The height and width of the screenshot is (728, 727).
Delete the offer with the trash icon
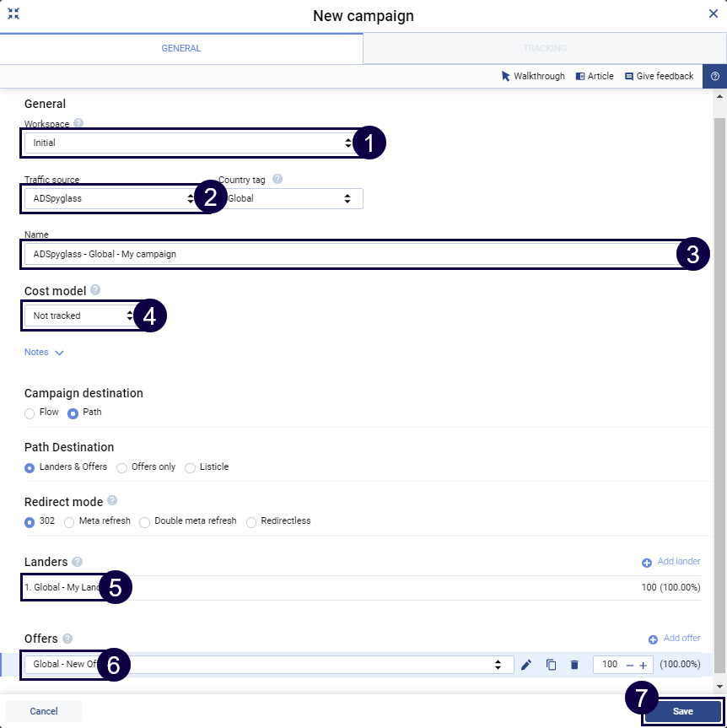coord(574,665)
